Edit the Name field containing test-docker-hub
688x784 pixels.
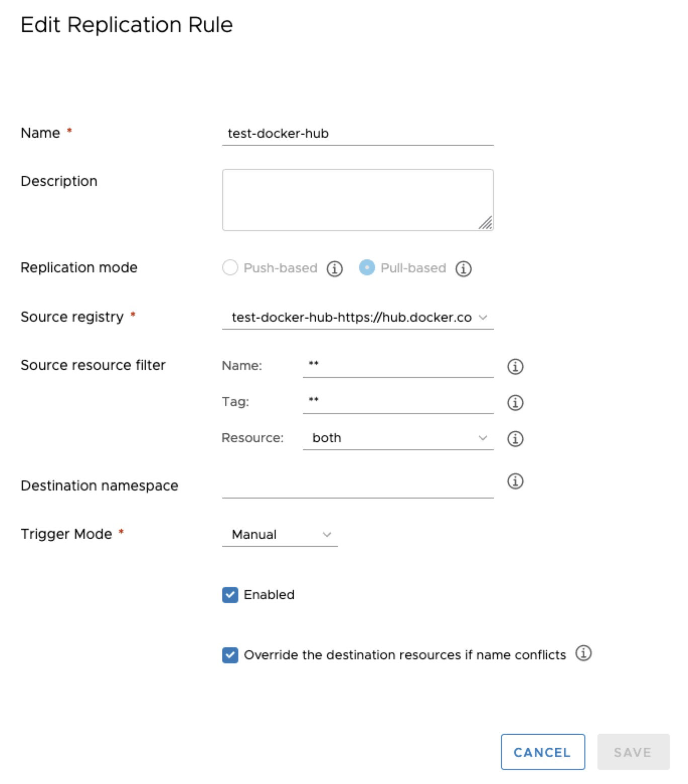357,133
